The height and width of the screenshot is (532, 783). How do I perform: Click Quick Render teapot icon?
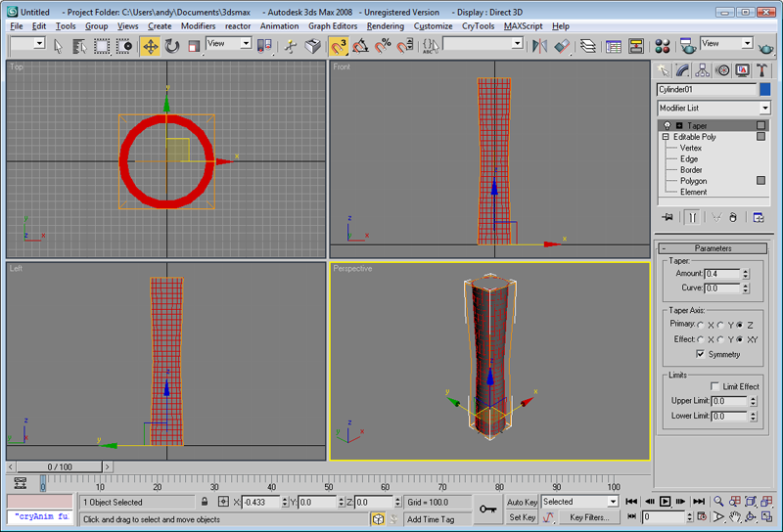click(x=765, y=47)
